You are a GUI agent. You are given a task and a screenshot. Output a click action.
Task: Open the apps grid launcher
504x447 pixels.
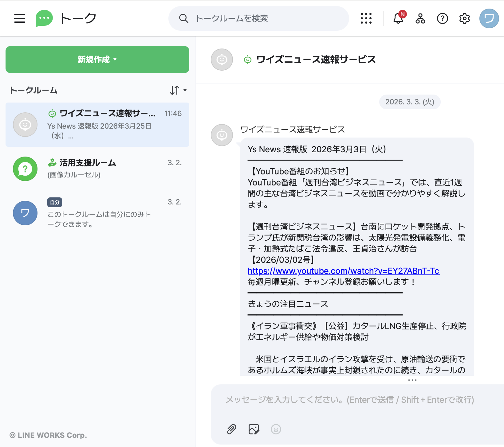click(366, 18)
